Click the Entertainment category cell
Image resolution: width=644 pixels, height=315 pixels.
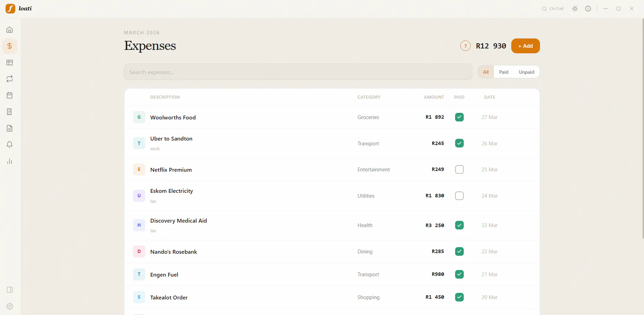coord(374,170)
